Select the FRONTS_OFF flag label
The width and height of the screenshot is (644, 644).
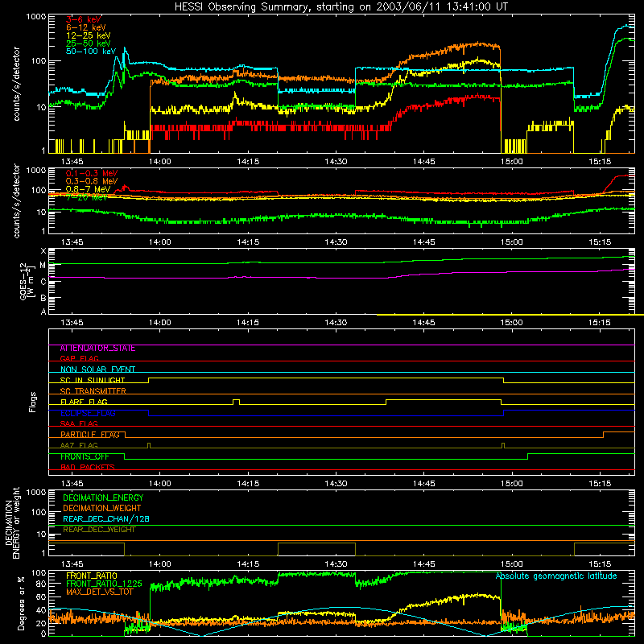[85, 456]
